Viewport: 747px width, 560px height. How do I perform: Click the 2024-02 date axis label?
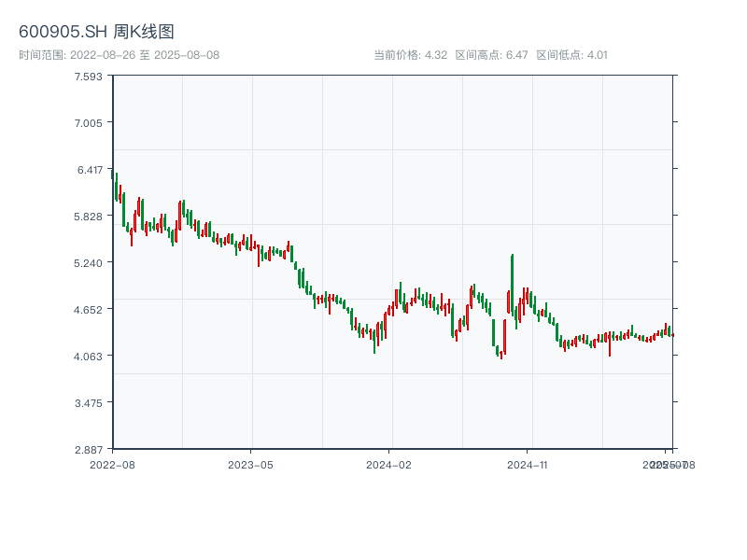tap(388, 464)
